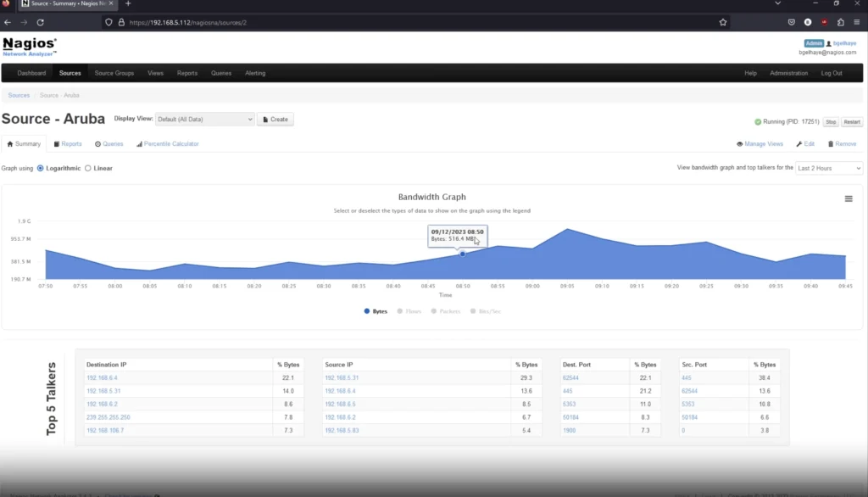868x497 pixels.
Task: Click the Stop button for the running process
Action: click(831, 122)
